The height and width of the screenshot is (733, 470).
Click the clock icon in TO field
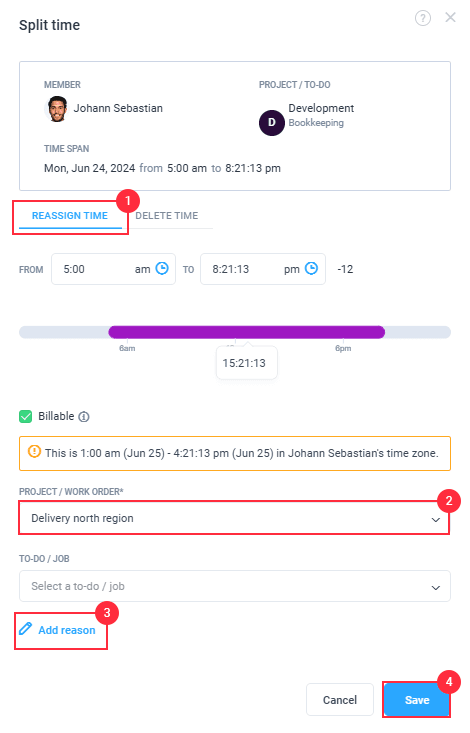tap(311, 268)
